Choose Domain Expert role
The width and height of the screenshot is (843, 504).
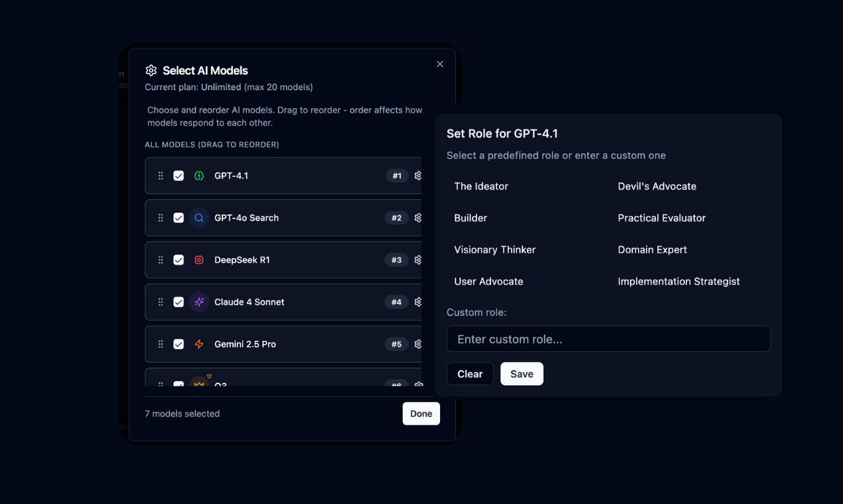(x=652, y=250)
